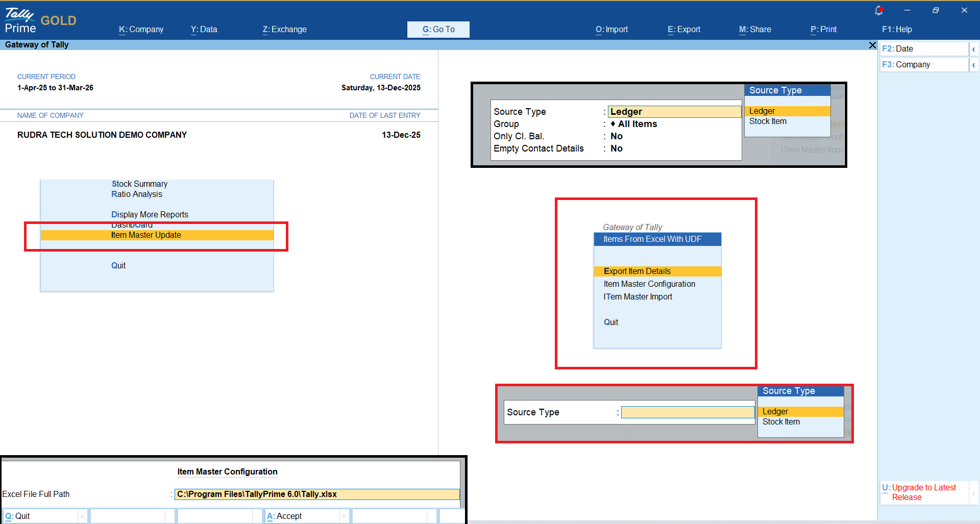Click Upgrade to Latest Release
The height and width of the screenshot is (524, 980).
(x=923, y=492)
